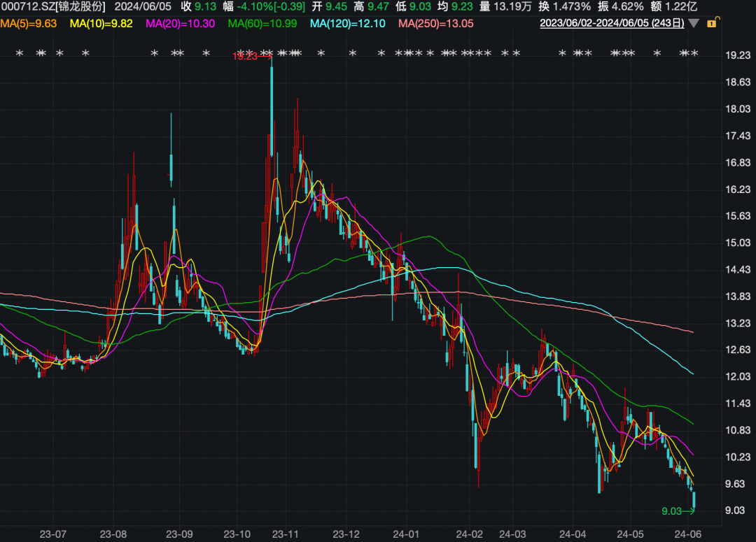Open the date range dropdown triangle

tap(694, 23)
